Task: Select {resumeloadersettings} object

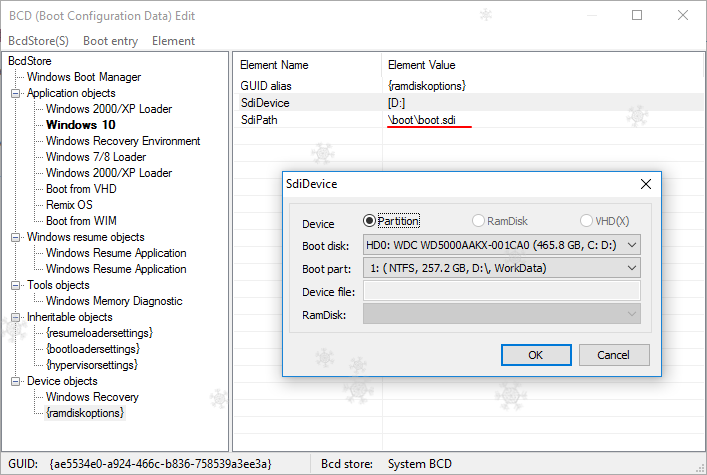Action: click(99, 333)
